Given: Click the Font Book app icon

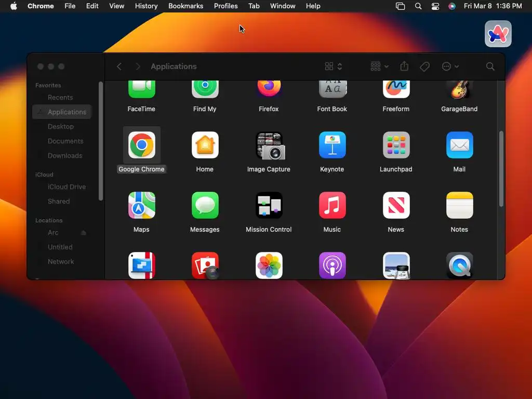Looking at the screenshot, I should tap(332, 89).
